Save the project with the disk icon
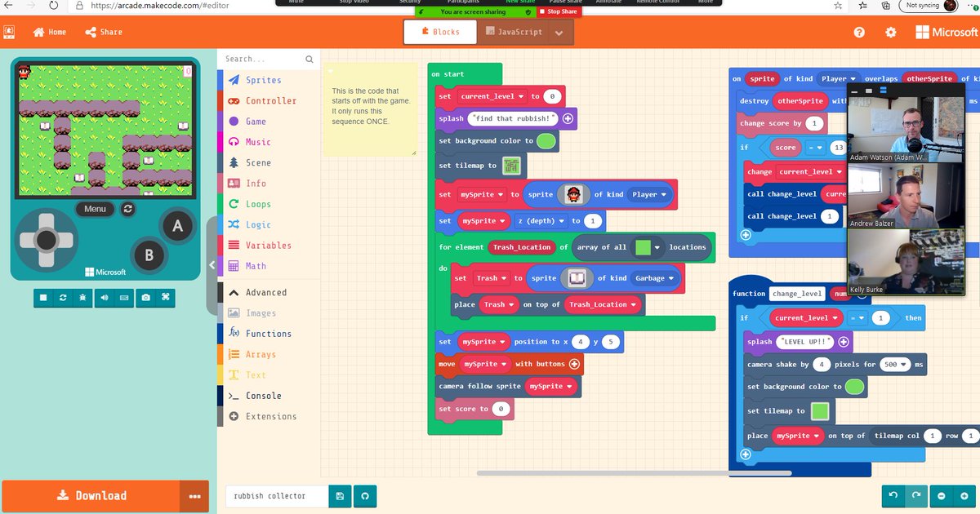 [341, 495]
